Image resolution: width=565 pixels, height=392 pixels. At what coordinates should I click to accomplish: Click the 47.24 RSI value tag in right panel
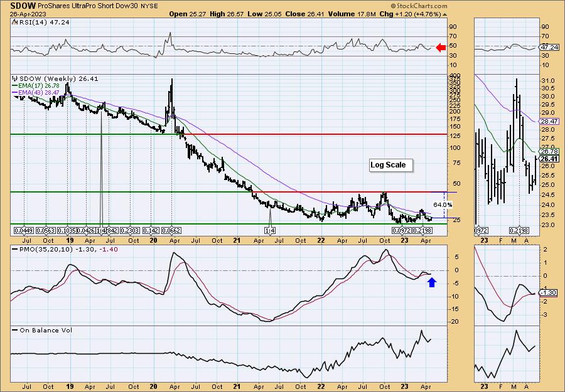pyautogui.click(x=550, y=47)
